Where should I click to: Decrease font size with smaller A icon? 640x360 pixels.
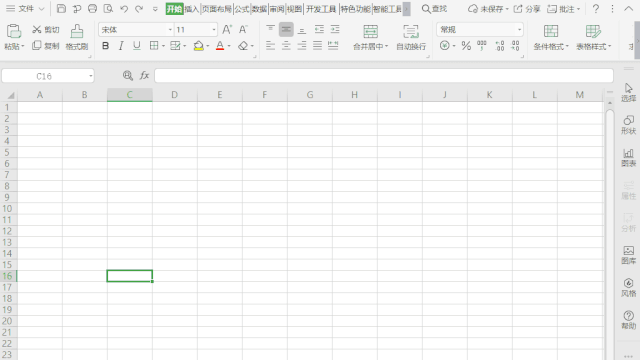click(x=243, y=29)
